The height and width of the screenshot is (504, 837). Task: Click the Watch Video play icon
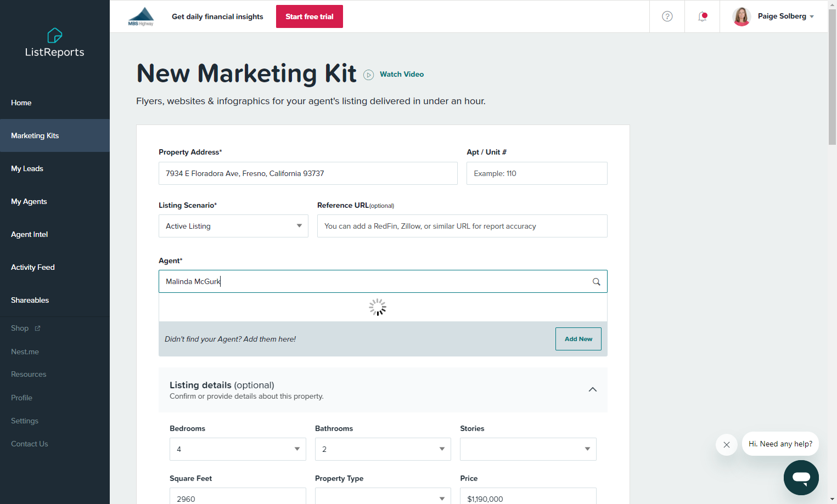369,75
